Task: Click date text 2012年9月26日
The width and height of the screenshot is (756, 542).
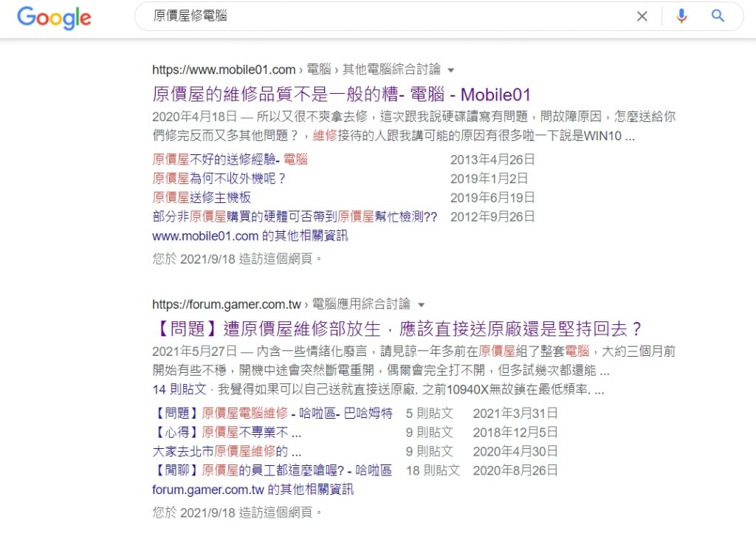Action: point(492,217)
